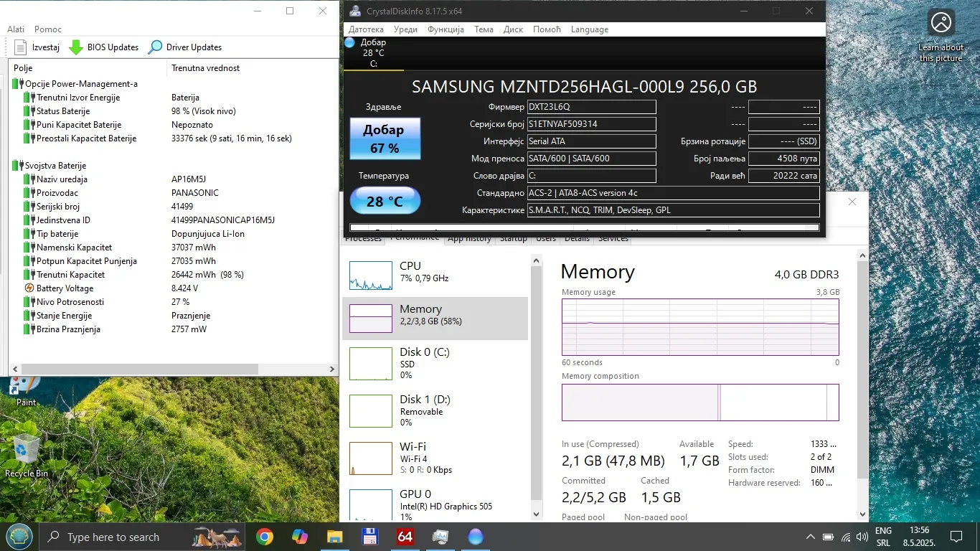The width and height of the screenshot is (980, 551).
Task: Click the green BIOS Updates arrow icon
Action: pyautogui.click(x=76, y=47)
